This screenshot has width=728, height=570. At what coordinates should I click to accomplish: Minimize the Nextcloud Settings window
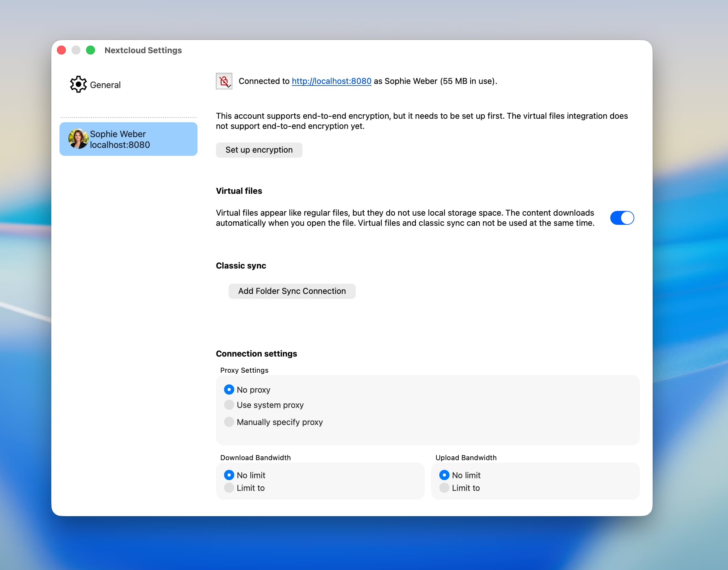click(x=76, y=50)
